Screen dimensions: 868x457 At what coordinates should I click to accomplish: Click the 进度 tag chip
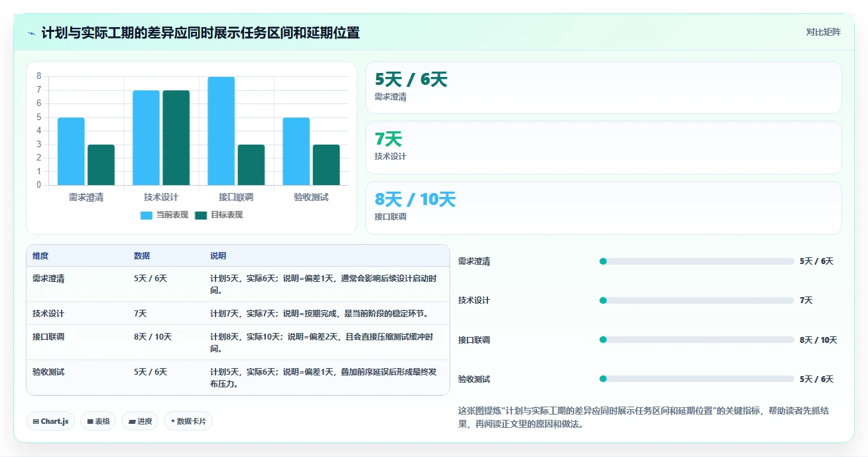pyautogui.click(x=140, y=421)
